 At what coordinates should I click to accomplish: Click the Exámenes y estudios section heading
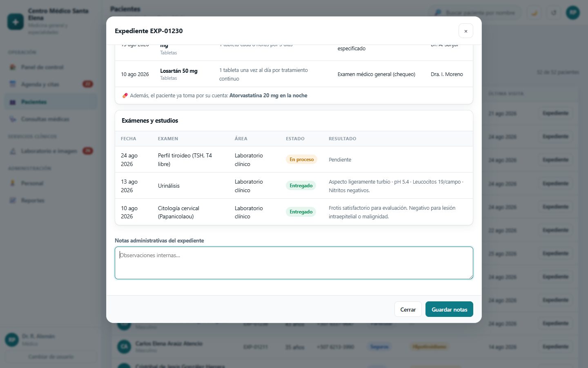point(150,121)
